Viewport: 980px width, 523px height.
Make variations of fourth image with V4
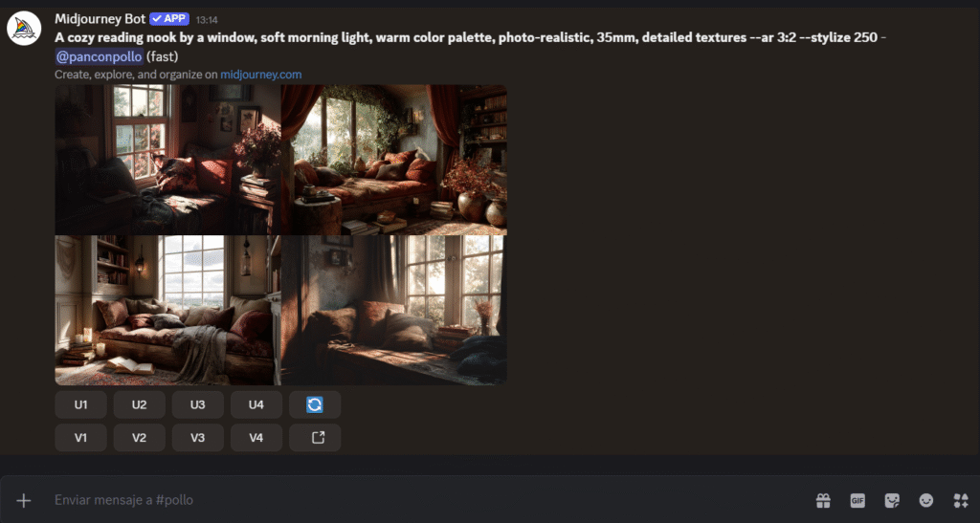click(x=256, y=438)
